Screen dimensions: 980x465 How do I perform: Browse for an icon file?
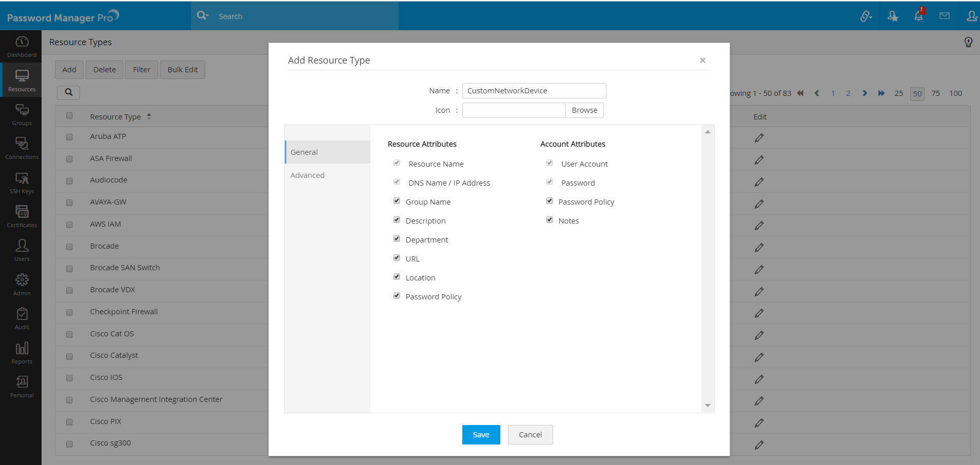[584, 110]
